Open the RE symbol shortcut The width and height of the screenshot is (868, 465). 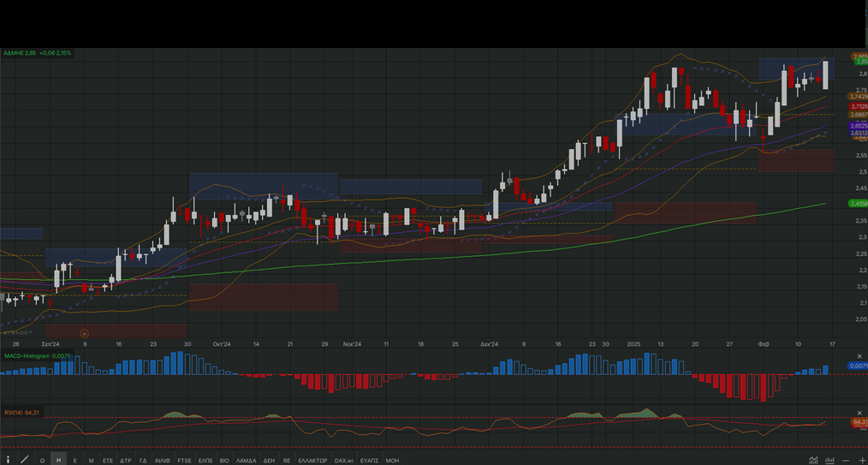[287, 460]
